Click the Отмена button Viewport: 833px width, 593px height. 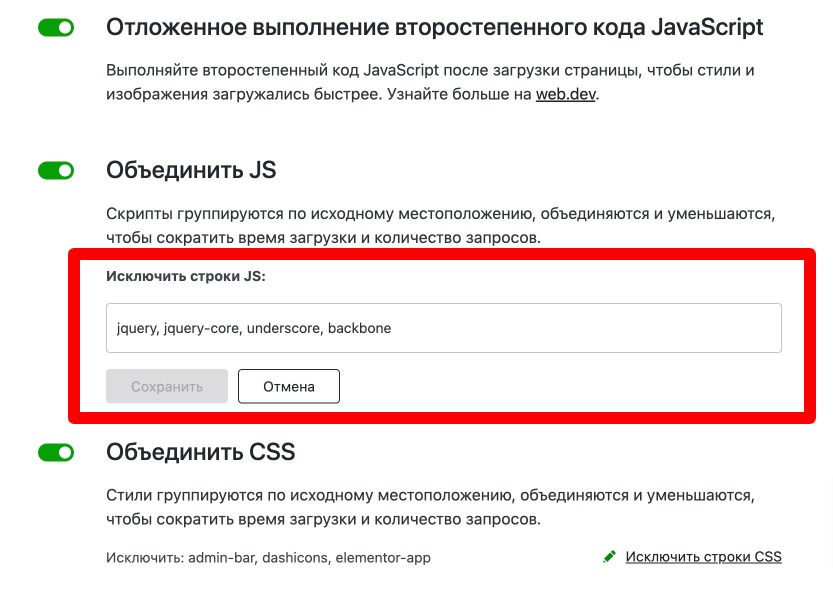coord(289,386)
